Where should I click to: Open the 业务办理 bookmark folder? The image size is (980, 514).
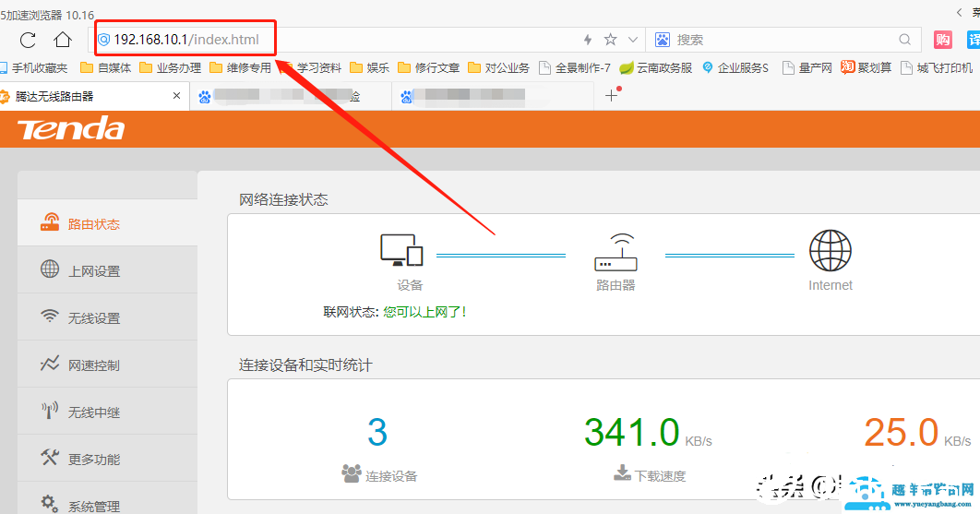point(171,67)
